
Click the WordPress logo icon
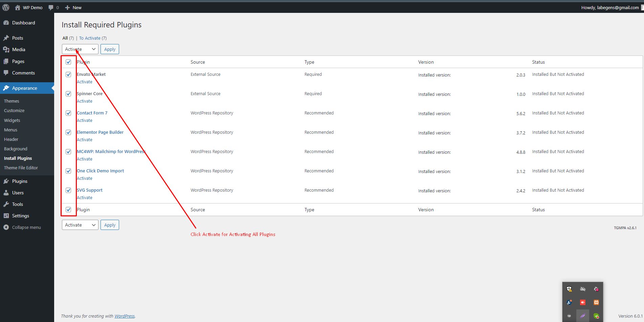pos(6,7)
